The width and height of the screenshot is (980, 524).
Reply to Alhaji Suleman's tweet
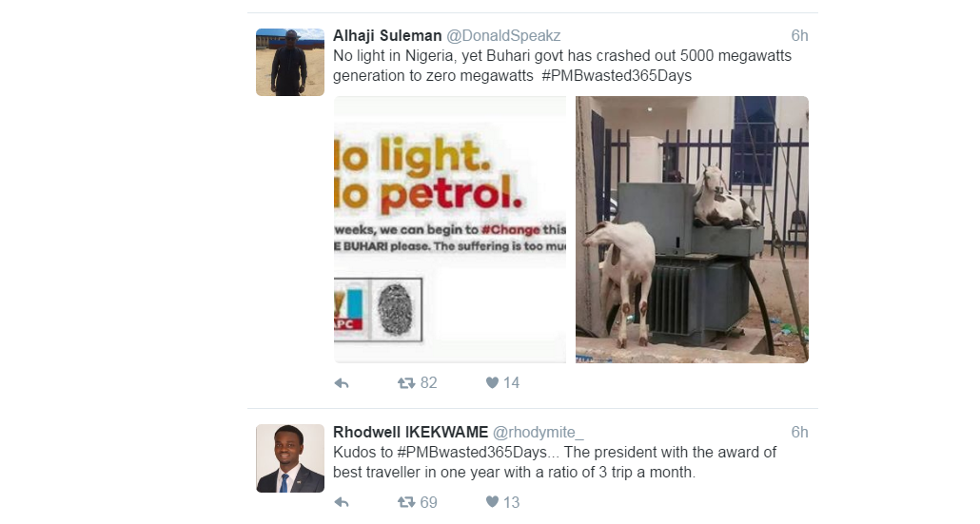coord(342,383)
